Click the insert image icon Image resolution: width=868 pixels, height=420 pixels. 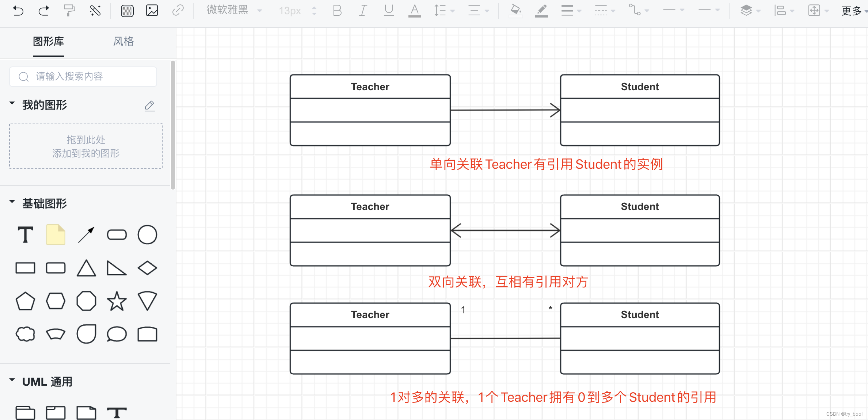(152, 11)
